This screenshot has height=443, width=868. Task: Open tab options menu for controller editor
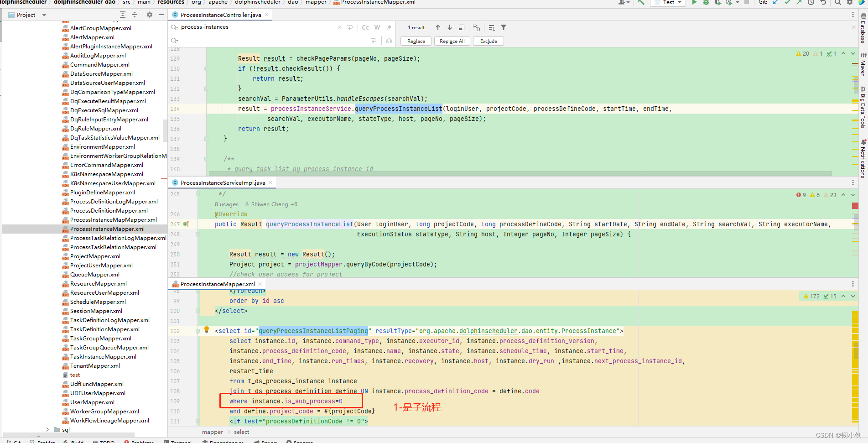click(x=853, y=15)
